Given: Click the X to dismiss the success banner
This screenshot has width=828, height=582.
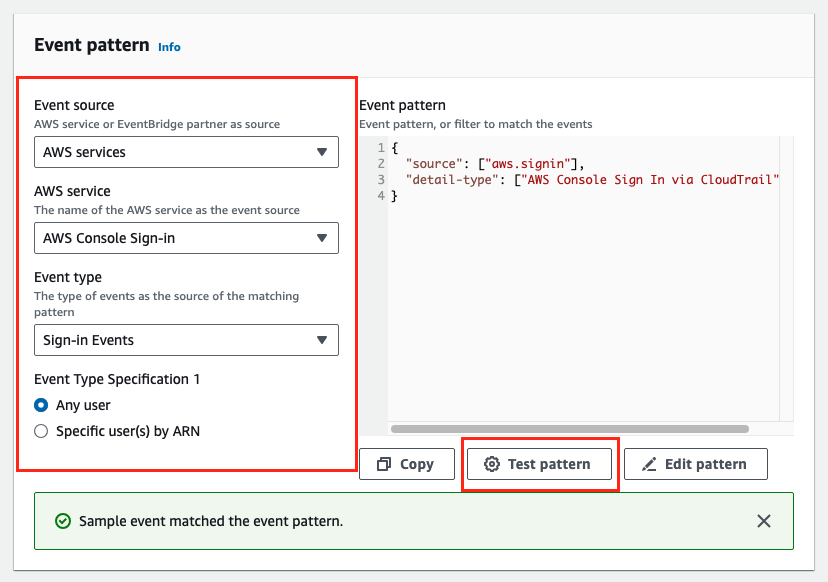Looking at the screenshot, I should point(764,521).
